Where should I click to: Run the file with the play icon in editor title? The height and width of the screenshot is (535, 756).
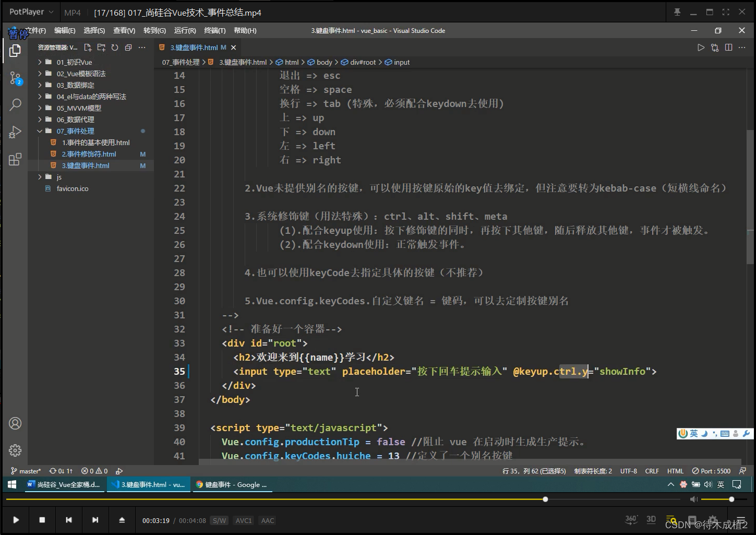[x=701, y=47]
